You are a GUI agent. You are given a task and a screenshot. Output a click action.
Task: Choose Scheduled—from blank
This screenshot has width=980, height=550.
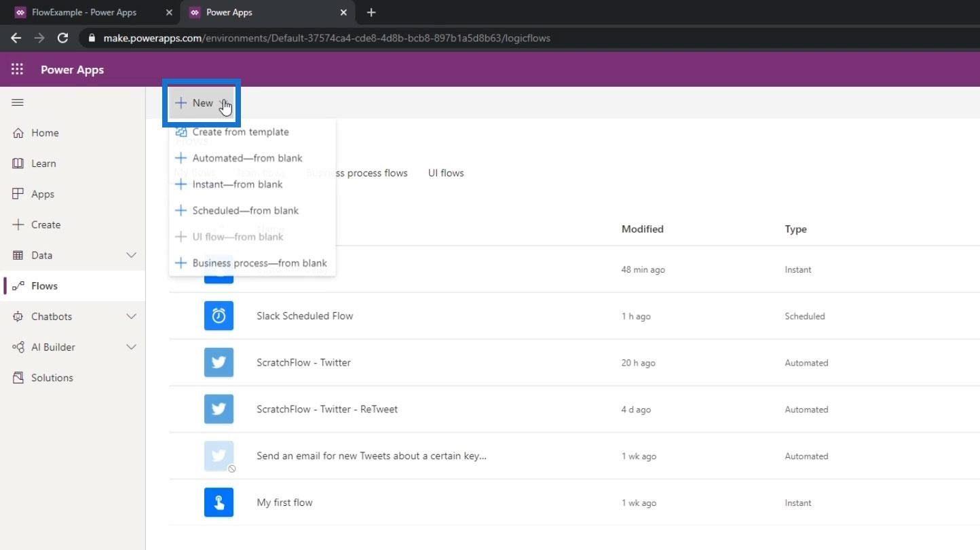point(252,210)
